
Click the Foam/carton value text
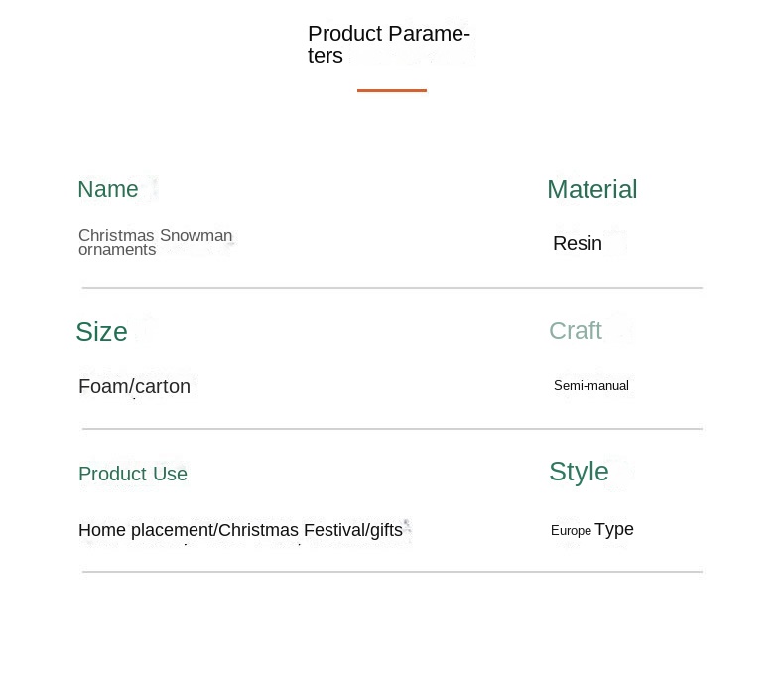[x=134, y=386]
